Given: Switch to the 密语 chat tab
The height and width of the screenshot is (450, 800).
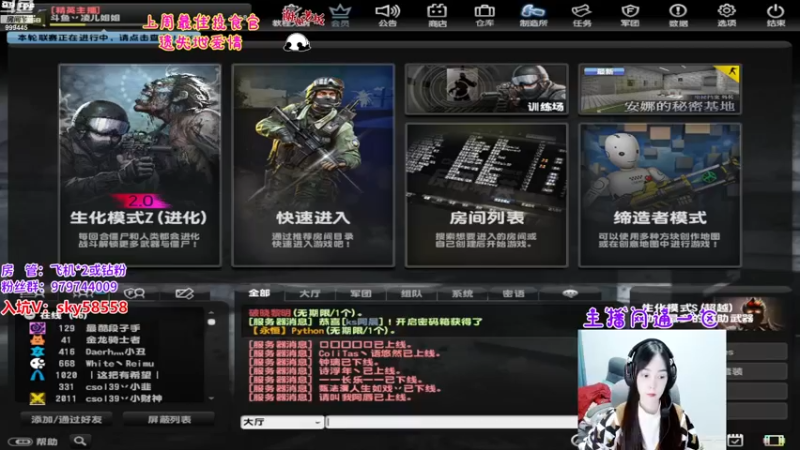Looking at the screenshot, I should click(513, 293).
